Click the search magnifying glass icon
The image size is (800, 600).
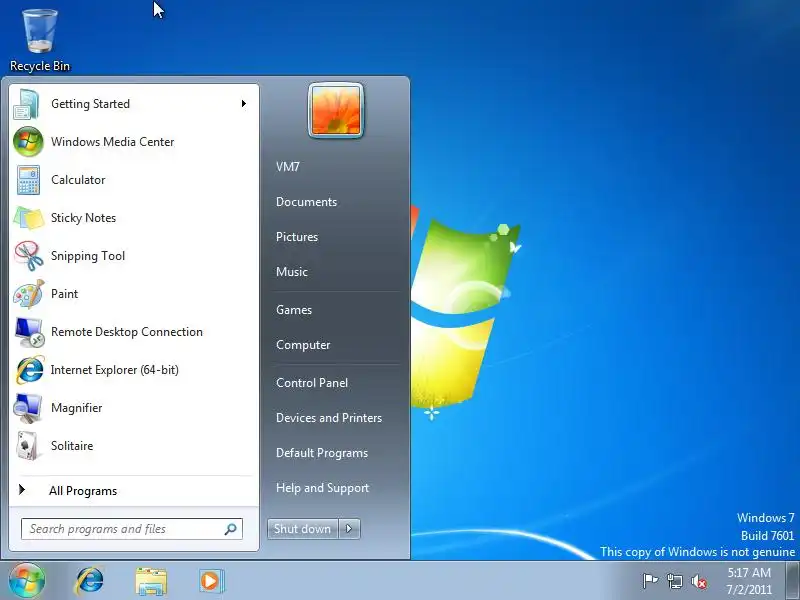click(x=231, y=529)
